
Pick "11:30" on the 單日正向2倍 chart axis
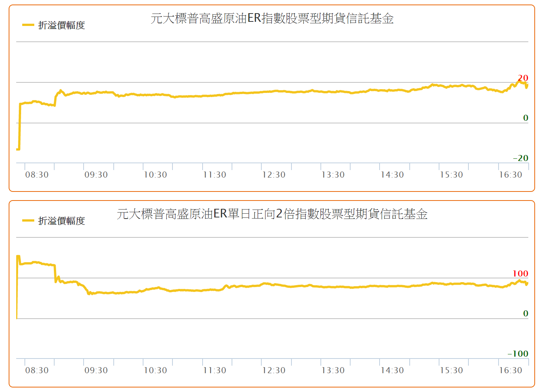[215, 370]
